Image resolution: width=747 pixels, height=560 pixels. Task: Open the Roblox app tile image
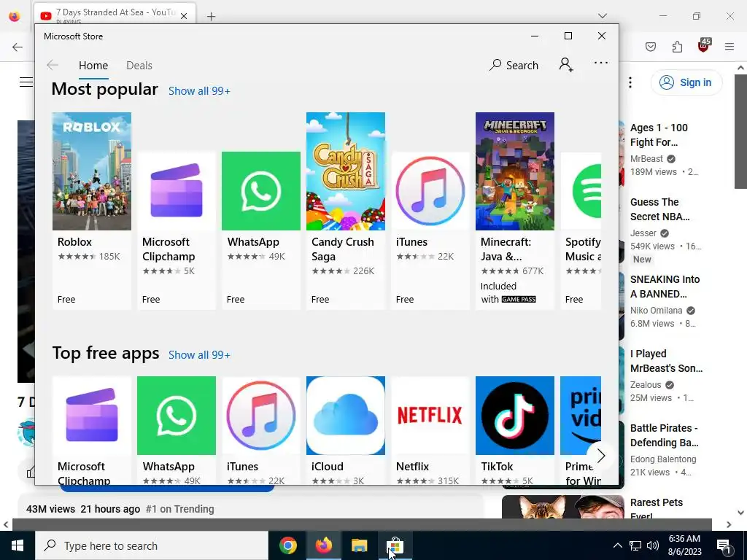point(91,171)
